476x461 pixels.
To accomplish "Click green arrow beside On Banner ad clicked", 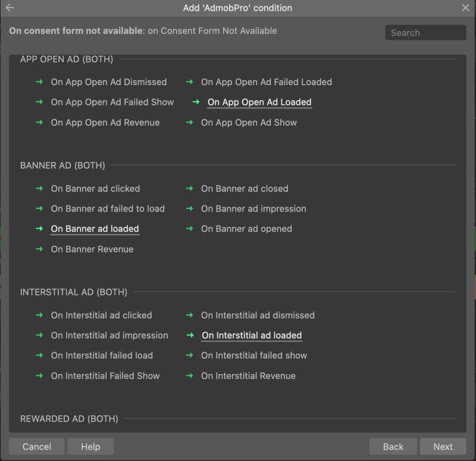I will tap(39, 188).
